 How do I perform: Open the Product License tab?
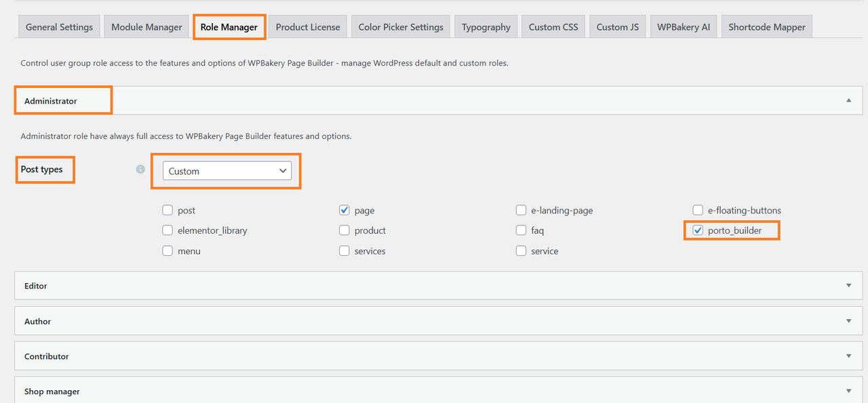[x=308, y=27]
